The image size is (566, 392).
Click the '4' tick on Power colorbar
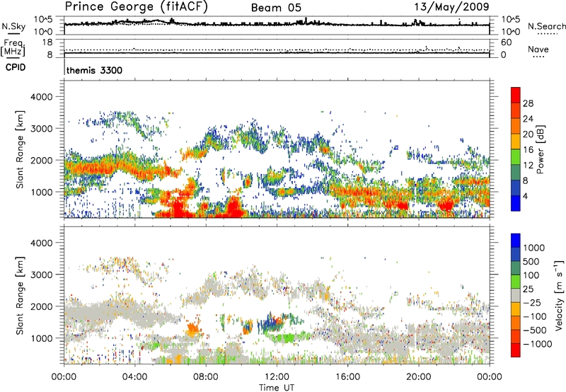tap(526, 196)
